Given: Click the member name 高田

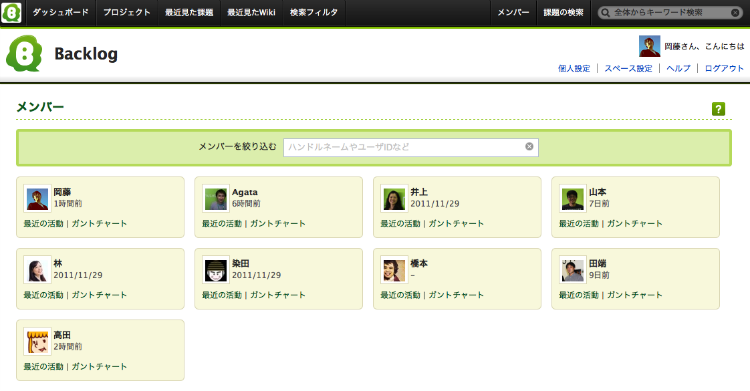Looking at the screenshot, I should (62, 335).
